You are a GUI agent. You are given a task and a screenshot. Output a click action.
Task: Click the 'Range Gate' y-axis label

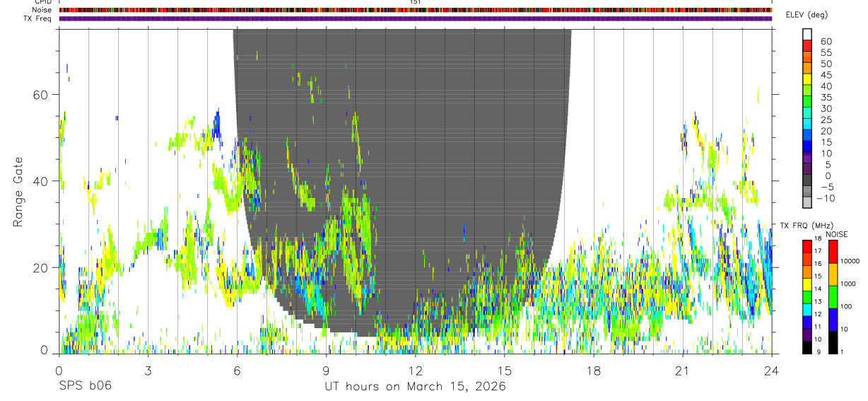[18, 193]
